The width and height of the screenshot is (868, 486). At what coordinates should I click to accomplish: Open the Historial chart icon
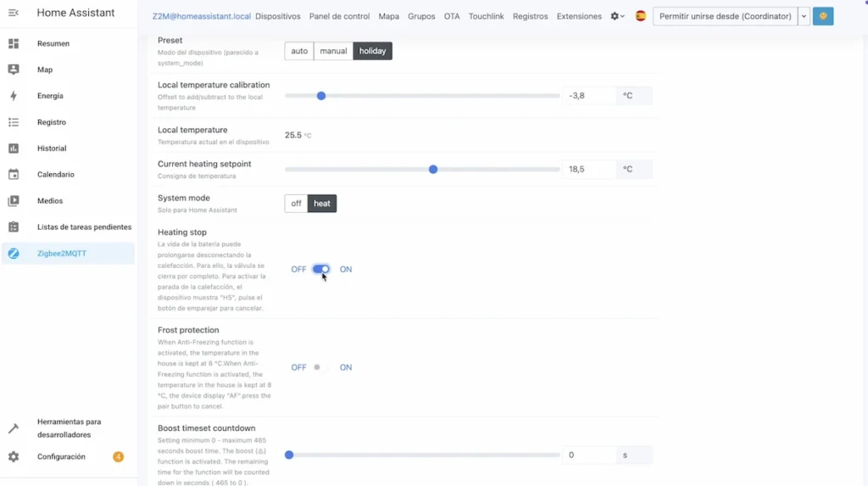point(14,148)
